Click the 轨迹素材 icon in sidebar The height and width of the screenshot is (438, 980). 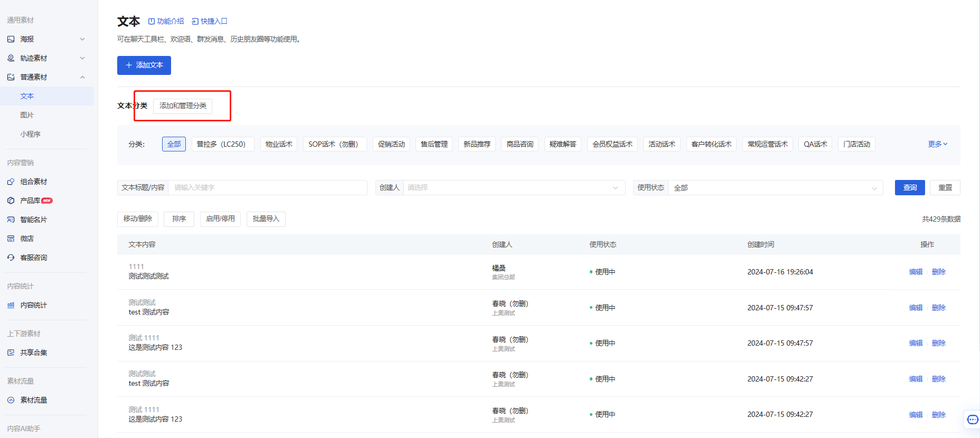(x=11, y=58)
